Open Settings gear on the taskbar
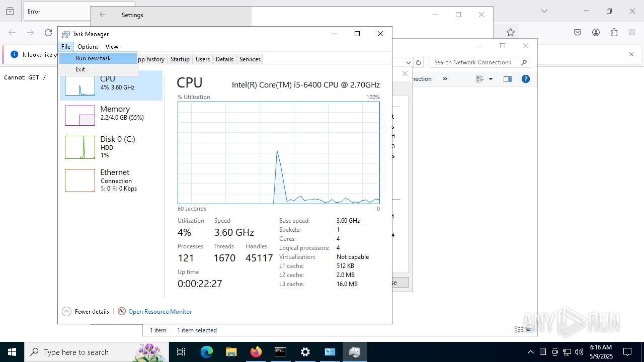The width and height of the screenshot is (644, 362). [x=305, y=352]
